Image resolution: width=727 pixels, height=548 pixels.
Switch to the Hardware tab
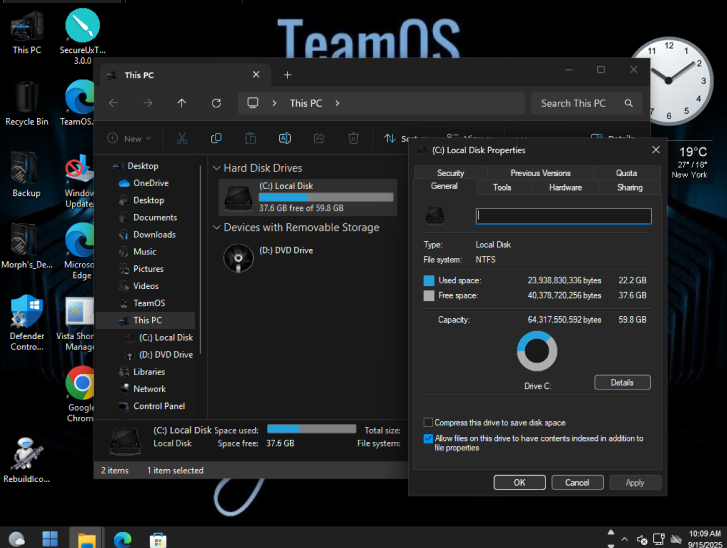pyautogui.click(x=565, y=187)
